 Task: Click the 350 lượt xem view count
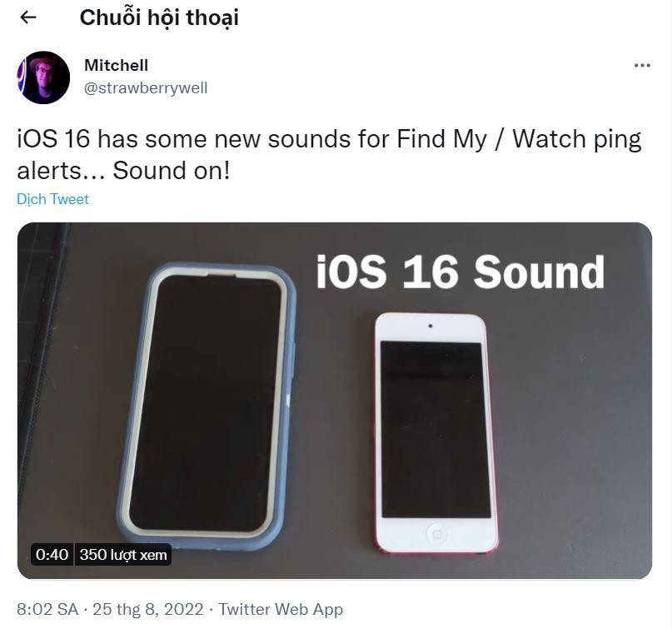click(x=123, y=554)
